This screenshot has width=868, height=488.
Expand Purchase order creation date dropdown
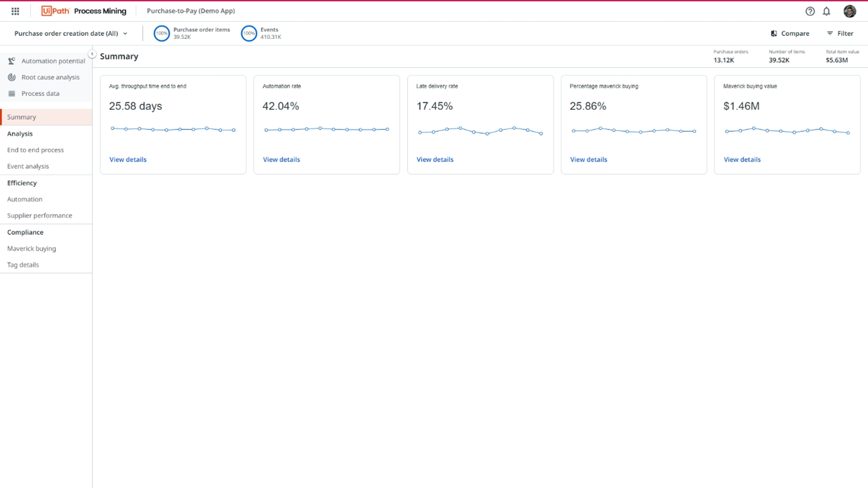click(71, 33)
